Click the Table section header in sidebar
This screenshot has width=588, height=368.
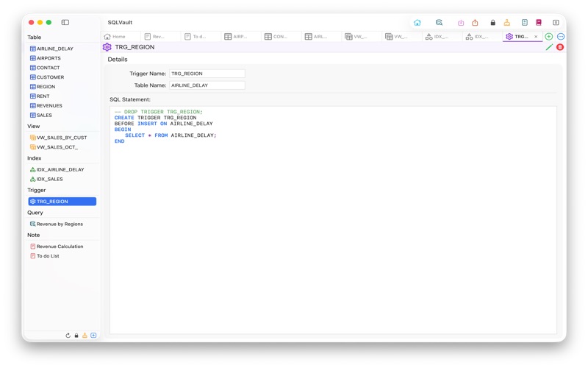click(34, 38)
